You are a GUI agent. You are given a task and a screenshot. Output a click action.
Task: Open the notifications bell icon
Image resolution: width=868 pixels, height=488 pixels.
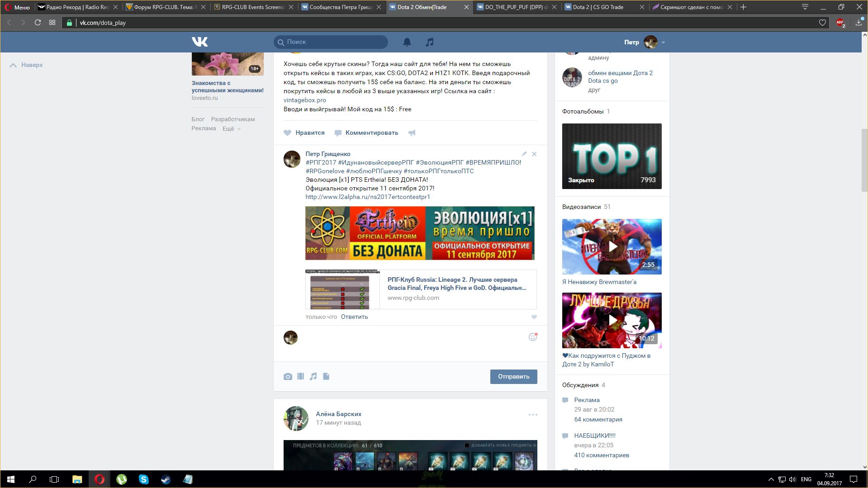pos(407,42)
